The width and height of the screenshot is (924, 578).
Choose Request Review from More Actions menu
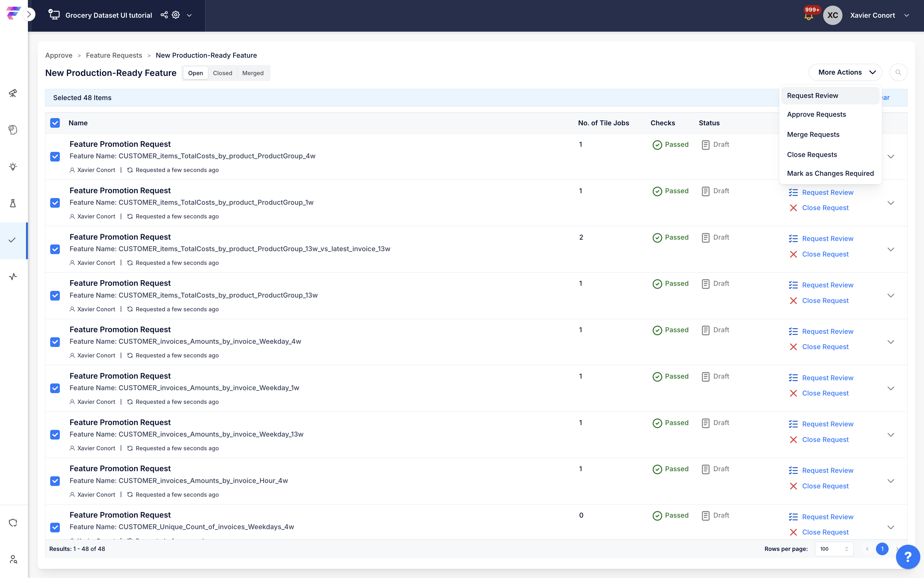tap(830, 96)
